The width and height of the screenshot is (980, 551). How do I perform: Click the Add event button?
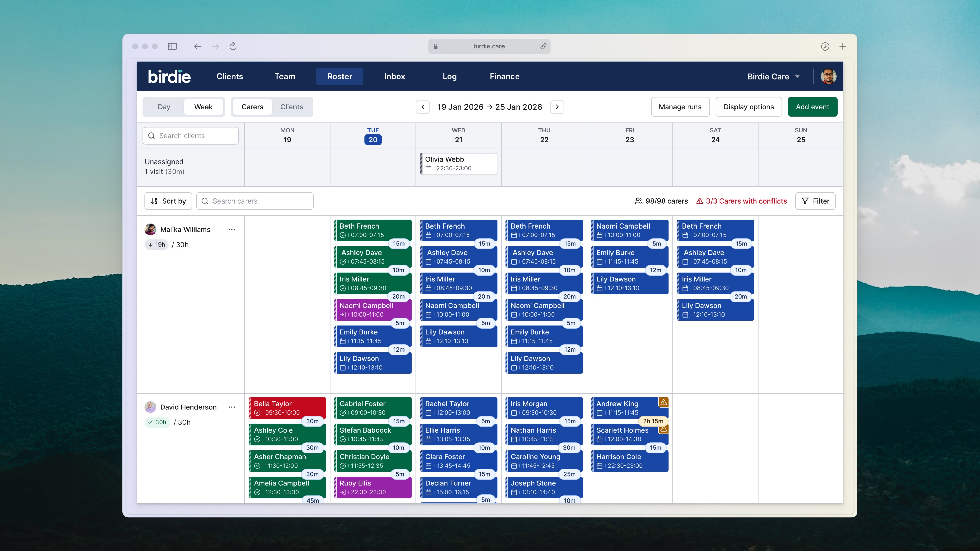(812, 107)
